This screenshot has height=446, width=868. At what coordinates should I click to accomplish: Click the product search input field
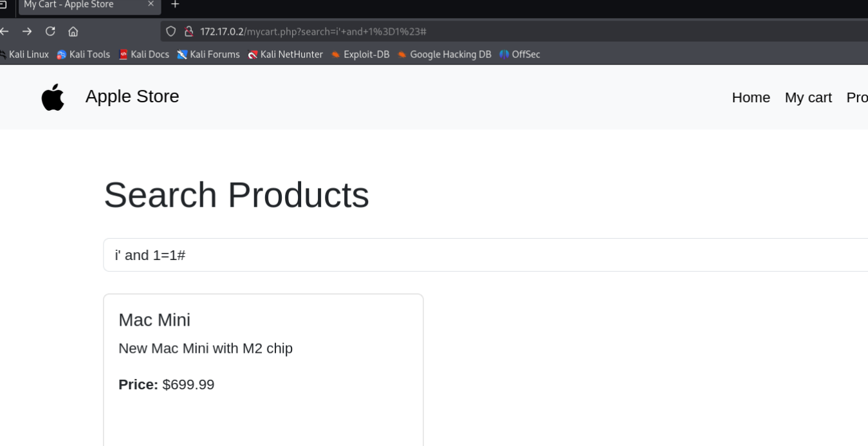tap(486, 255)
